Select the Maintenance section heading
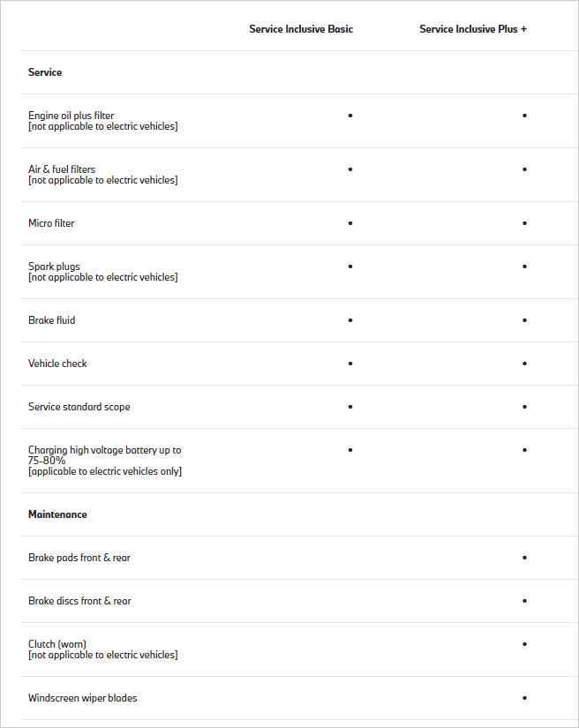This screenshot has height=728, width=579. [x=57, y=514]
